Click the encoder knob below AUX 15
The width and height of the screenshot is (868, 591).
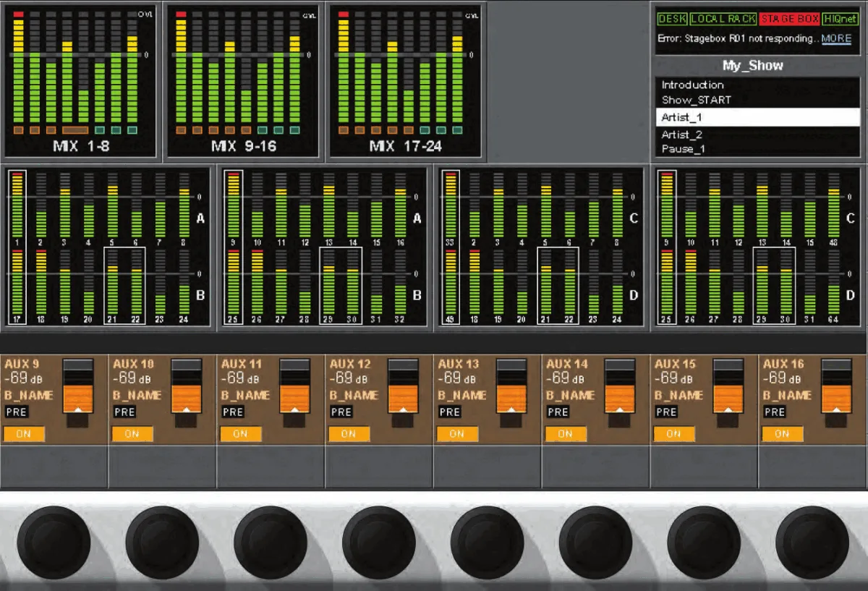(705, 543)
